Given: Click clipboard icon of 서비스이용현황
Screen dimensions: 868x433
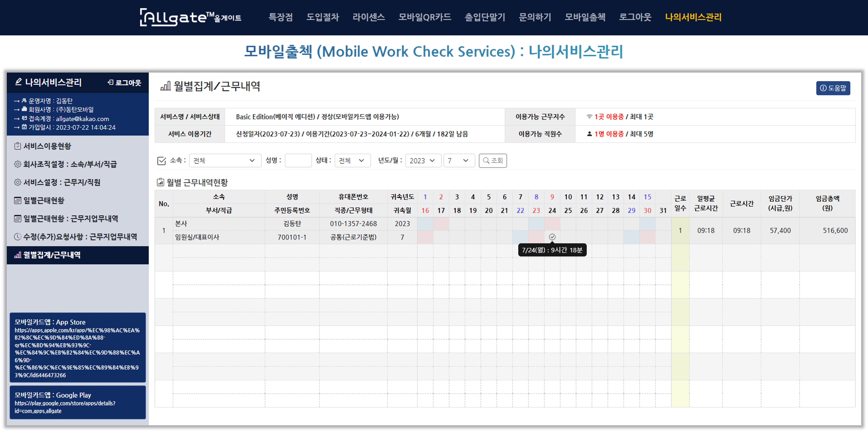Looking at the screenshot, I should [x=18, y=146].
